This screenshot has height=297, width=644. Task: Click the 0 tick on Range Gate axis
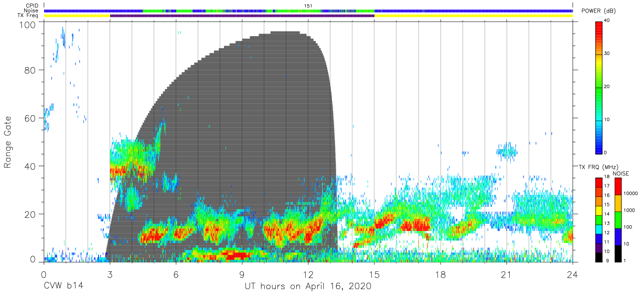click(x=33, y=260)
